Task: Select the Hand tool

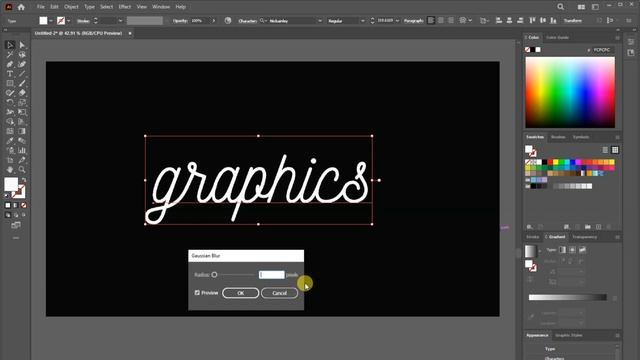Action: (x=10, y=170)
